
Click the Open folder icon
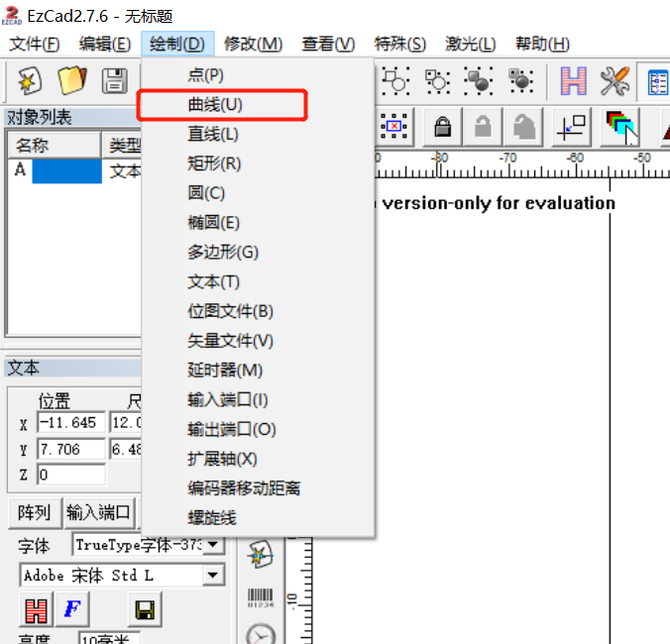pos(71,80)
